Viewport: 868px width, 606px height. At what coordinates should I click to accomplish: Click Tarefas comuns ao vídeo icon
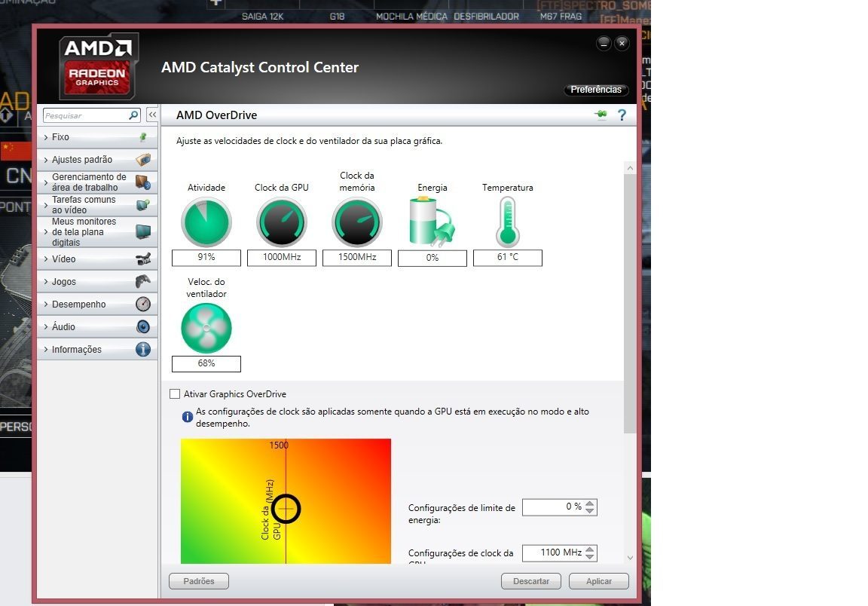[x=143, y=205]
